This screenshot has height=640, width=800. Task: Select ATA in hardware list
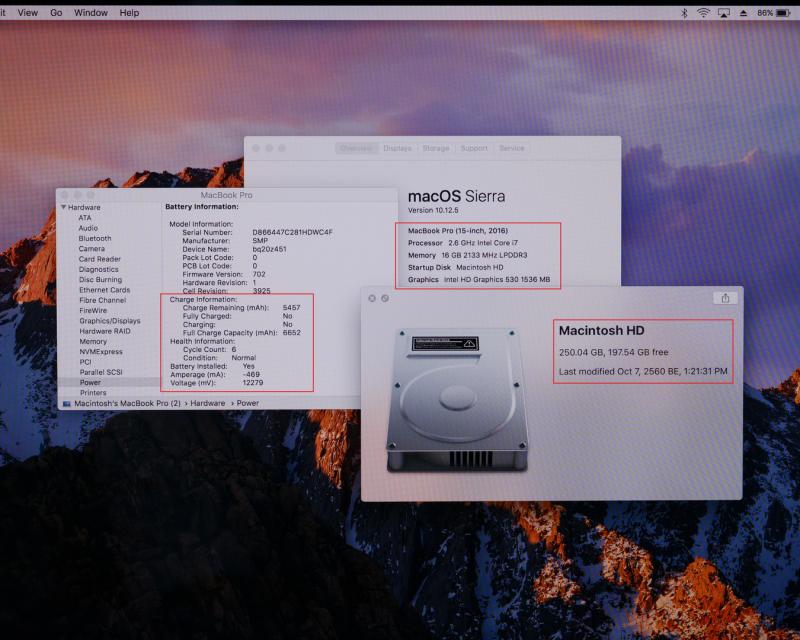[85, 218]
